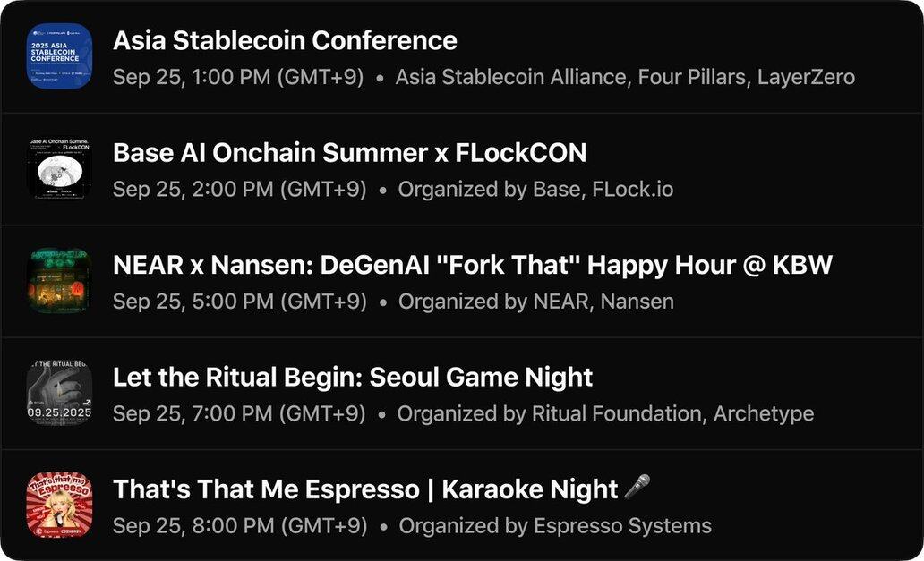Viewport: 924px width, 561px height.
Task: Click the Sep 25, 8:00 PM time label
Action: (x=240, y=526)
